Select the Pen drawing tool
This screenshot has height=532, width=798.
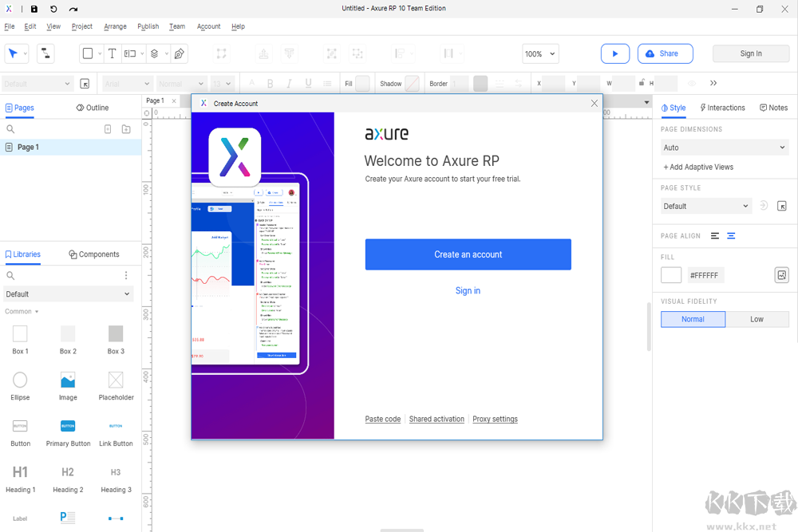(x=180, y=53)
